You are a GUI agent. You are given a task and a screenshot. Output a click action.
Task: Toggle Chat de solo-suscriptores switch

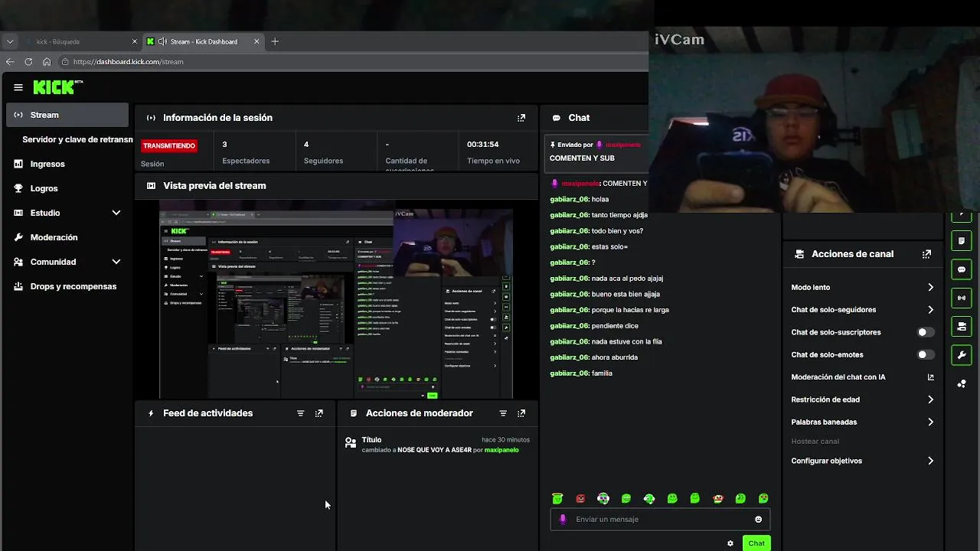click(x=926, y=332)
